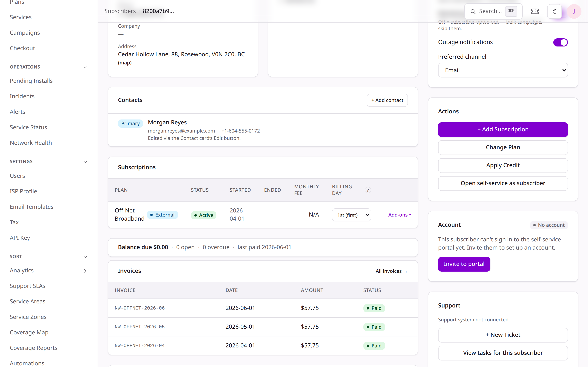Screen dimensions: 588x367
Task: Click the ticket icon in top bar
Action: (535, 11)
